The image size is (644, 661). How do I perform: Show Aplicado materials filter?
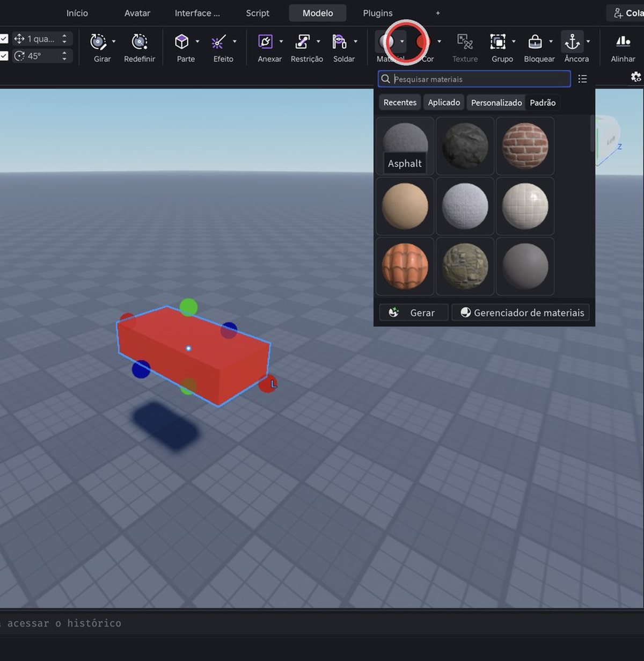coord(444,102)
